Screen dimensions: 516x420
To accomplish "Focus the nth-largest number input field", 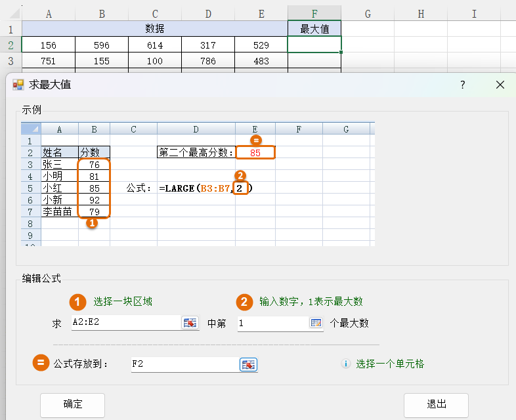I will [x=272, y=323].
